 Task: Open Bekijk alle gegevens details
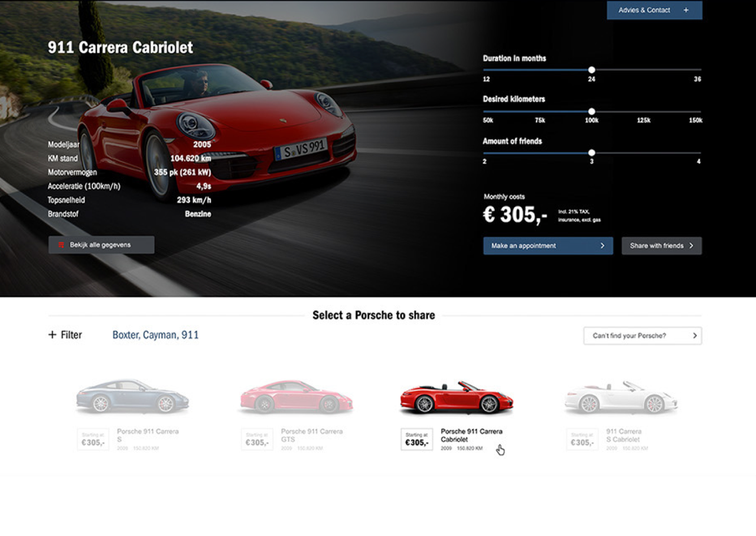(101, 245)
